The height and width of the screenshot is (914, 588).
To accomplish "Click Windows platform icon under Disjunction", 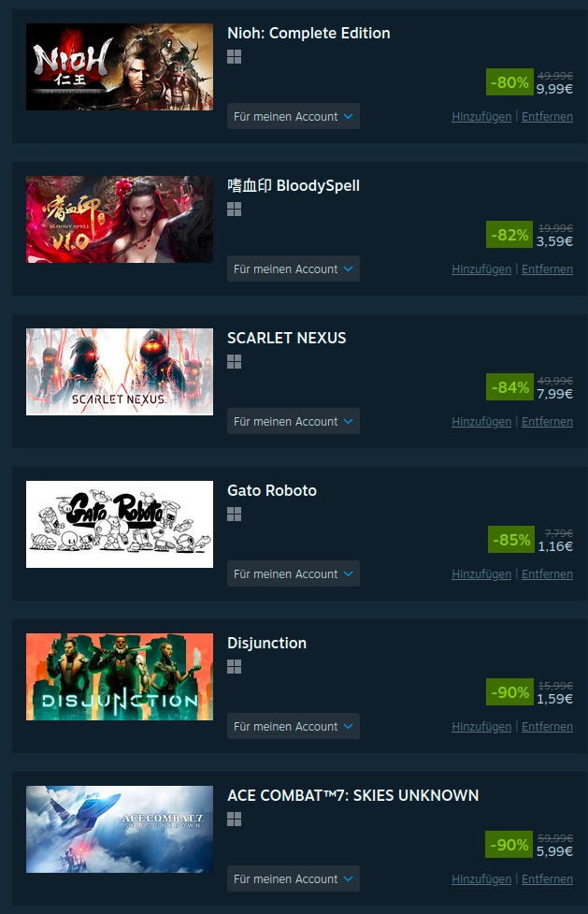I will [x=235, y=667].
